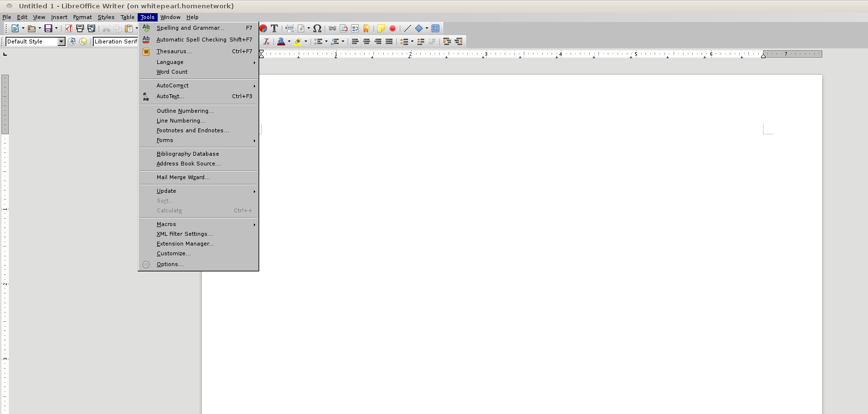Click the New Style icon

(83, 41)
